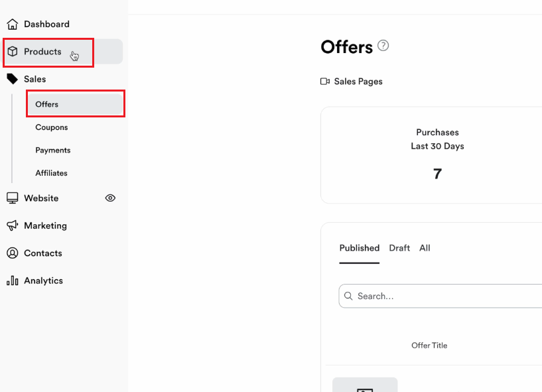
Task: Expand the Website menu section
Action: (41, 198)
